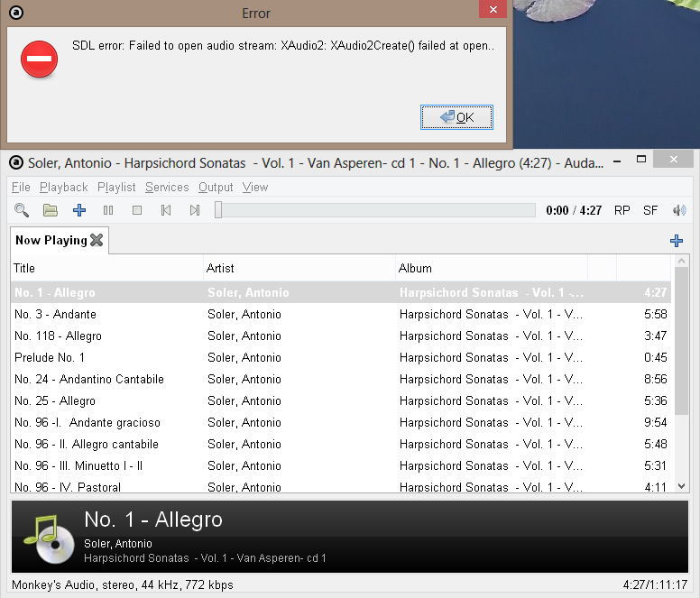700x598 pixels.
Task: Select the track No. 1 - Allegro row
Action: tap(341, 292)
